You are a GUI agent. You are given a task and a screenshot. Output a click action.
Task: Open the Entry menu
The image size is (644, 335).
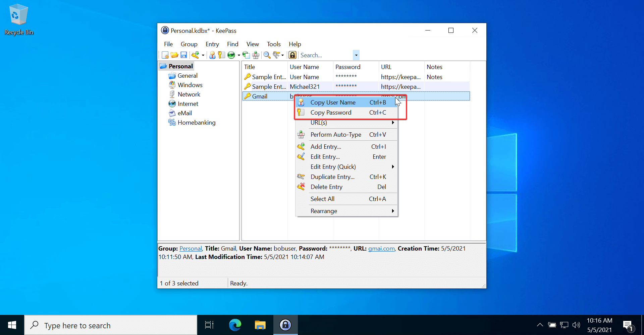[212, 44]
